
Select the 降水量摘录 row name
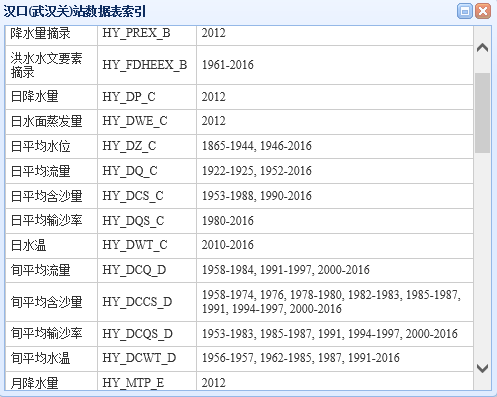click(x=40, y=33)
